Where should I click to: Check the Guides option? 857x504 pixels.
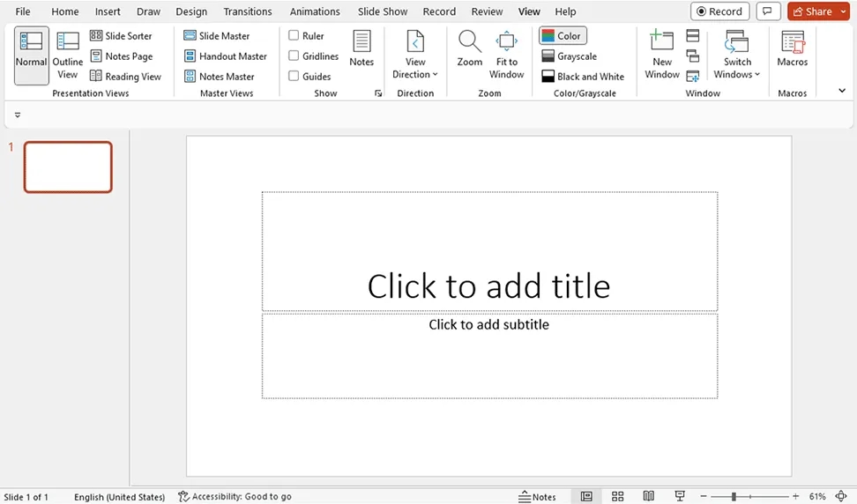[x=294, y=77]
